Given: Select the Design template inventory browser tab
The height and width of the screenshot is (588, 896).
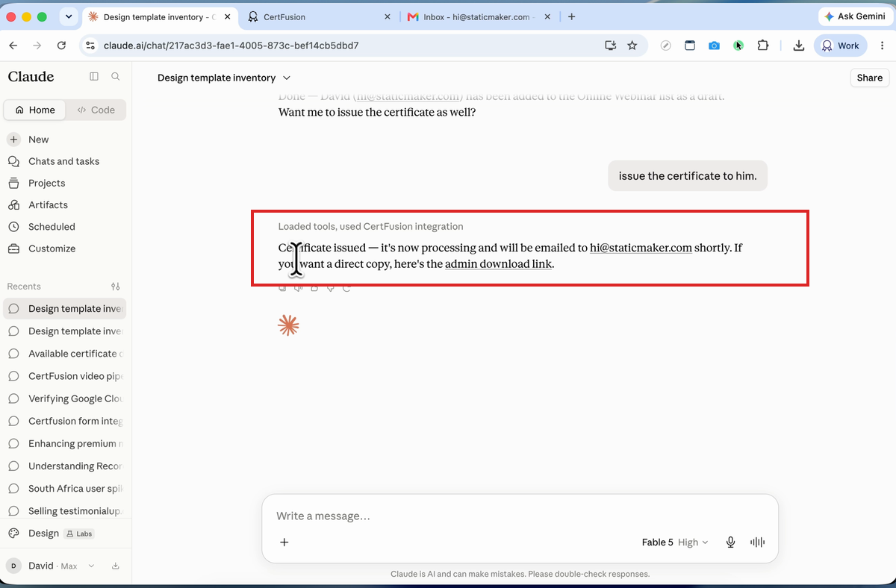Looking at the screenshot, I should pyautogui.click(x=159, y=16).
